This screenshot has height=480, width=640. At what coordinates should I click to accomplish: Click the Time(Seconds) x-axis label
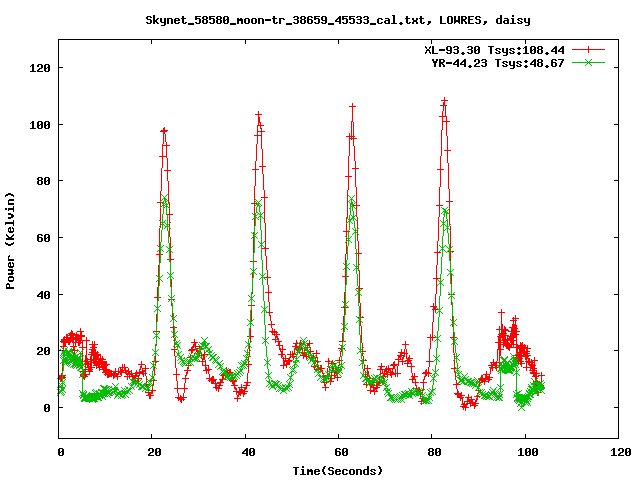click(338, 471)
